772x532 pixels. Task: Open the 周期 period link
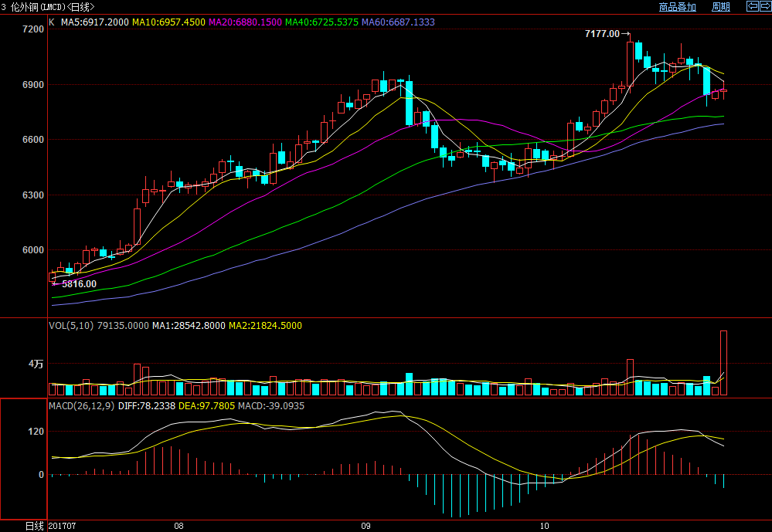point(721,7)
